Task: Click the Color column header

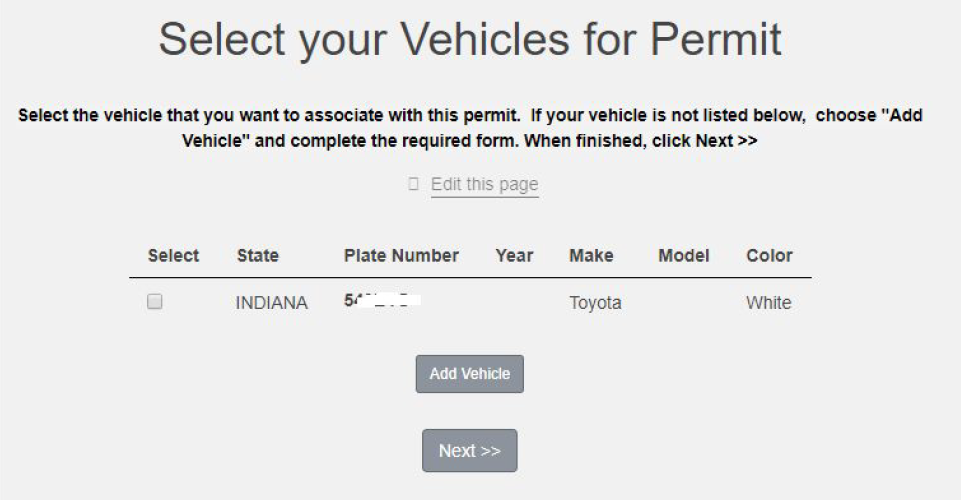Action: pos(769,256)
